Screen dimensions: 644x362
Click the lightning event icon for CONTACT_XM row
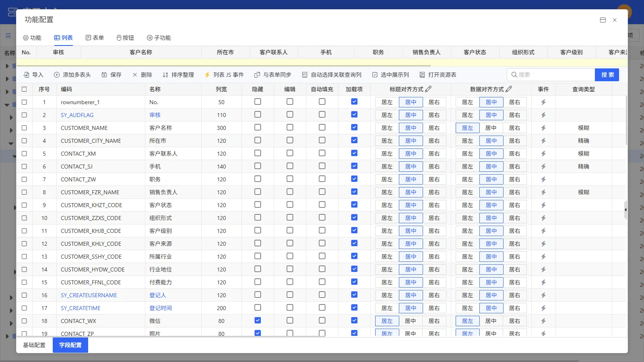click(x=543, y=154)
